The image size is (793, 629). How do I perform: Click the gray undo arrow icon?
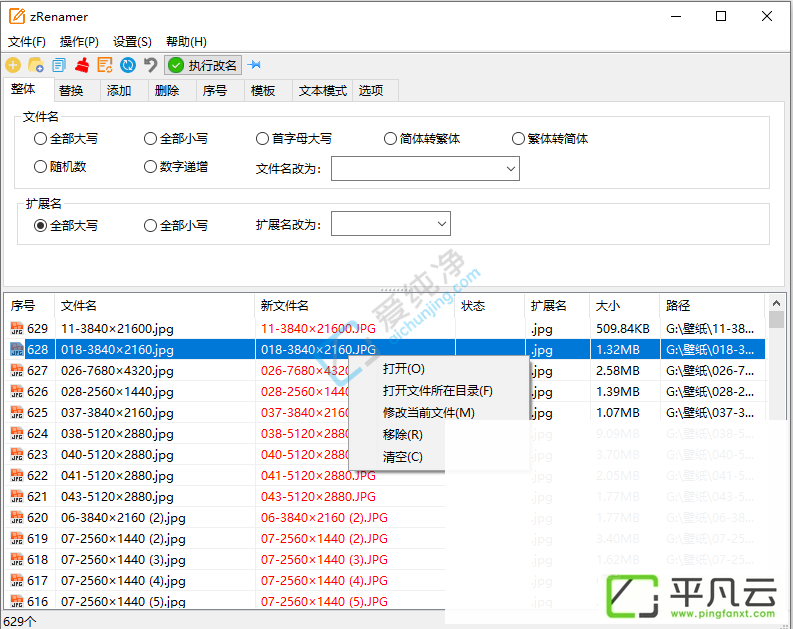[x=150, y=65]
